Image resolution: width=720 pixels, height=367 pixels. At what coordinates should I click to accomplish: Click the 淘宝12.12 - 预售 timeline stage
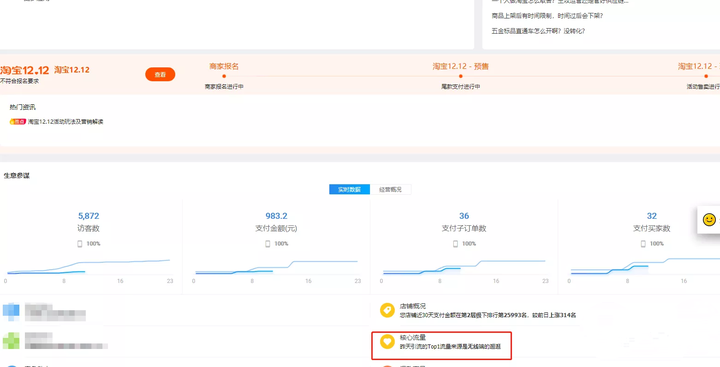461,66
